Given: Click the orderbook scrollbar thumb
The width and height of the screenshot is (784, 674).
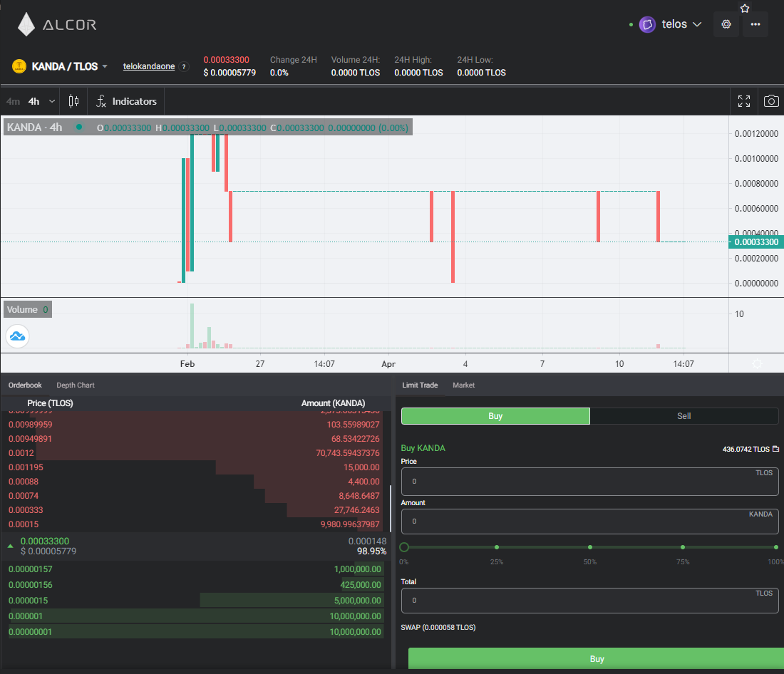Looking at the screenshot, I should [x=390, y=508].
